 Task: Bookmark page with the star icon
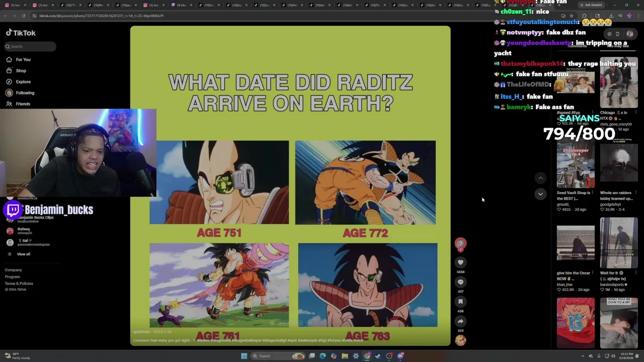coord(571,16)
